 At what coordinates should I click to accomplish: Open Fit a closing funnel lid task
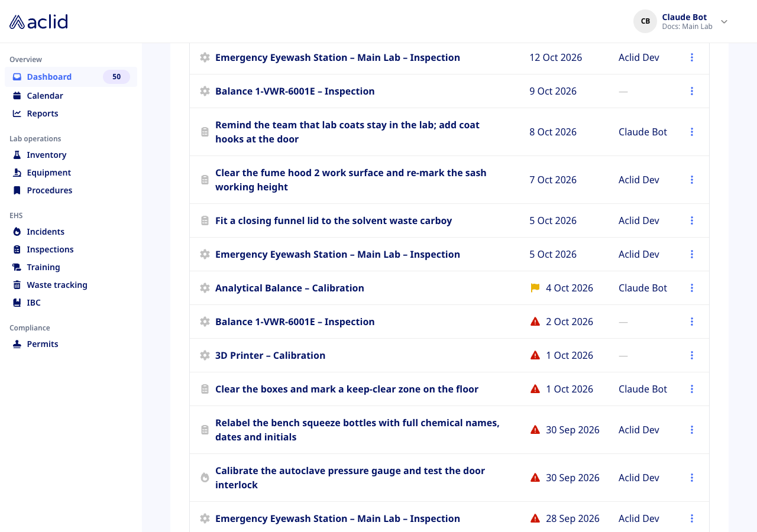point(334,220)
